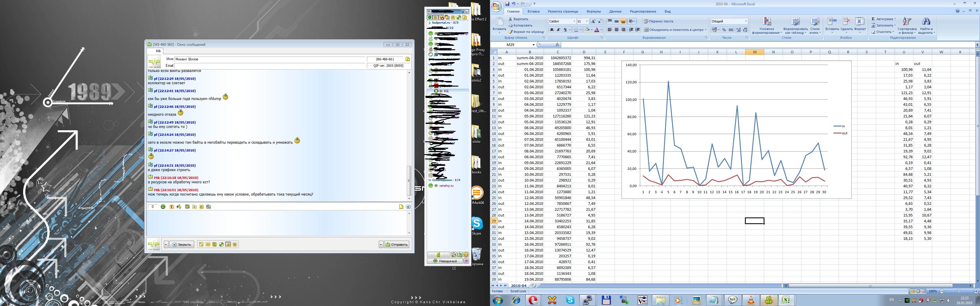Click Невидимый status button in QIP
980x306 pixels.
click(x=445, y=261)
